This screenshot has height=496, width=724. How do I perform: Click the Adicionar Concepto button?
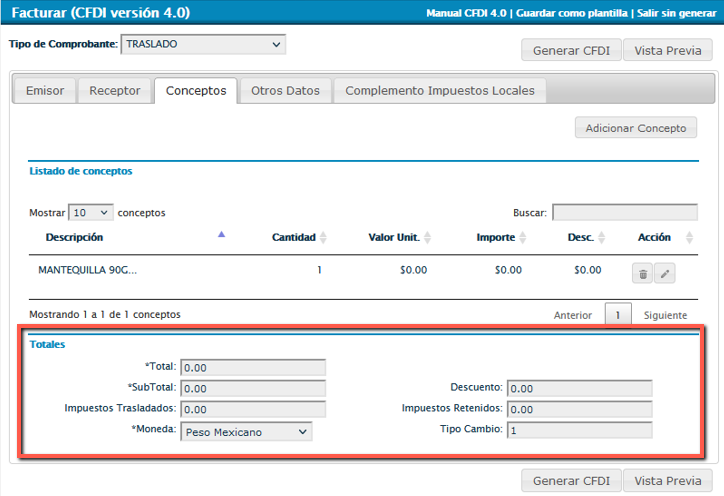click(x=636, y=128)
